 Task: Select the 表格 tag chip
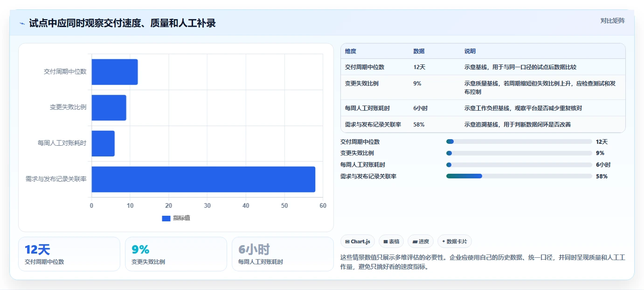[x=391, y=241]
